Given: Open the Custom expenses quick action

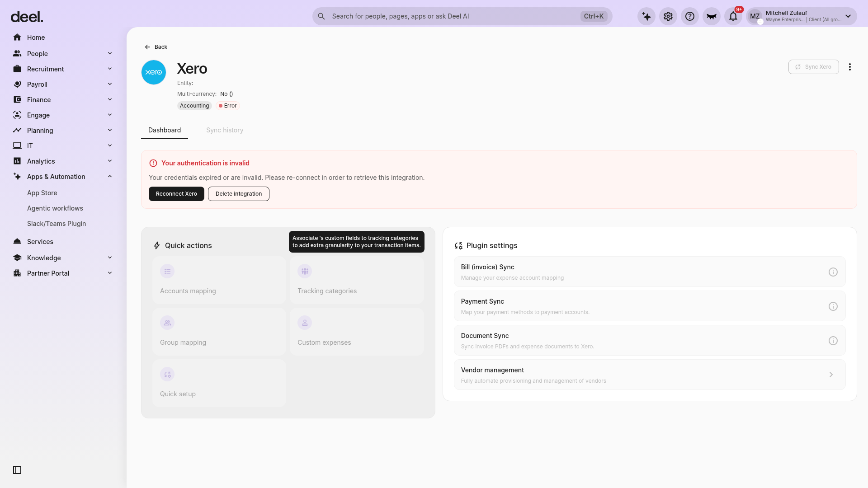Looking at the screenshot, I should (x=357, y=332).
